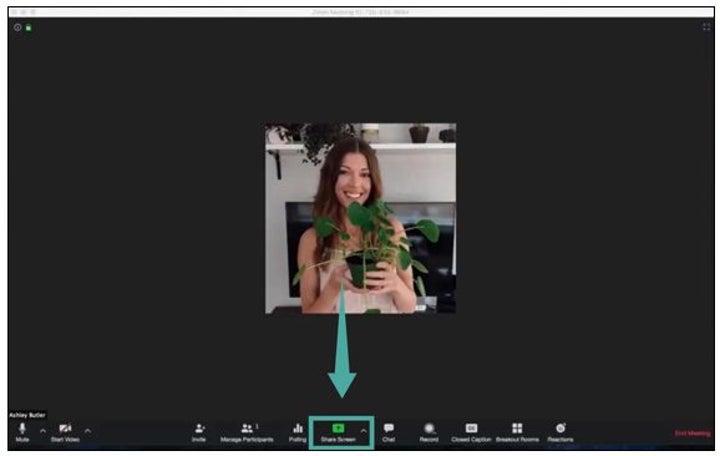Open Manage Participants panel

[x=246, y=430]
